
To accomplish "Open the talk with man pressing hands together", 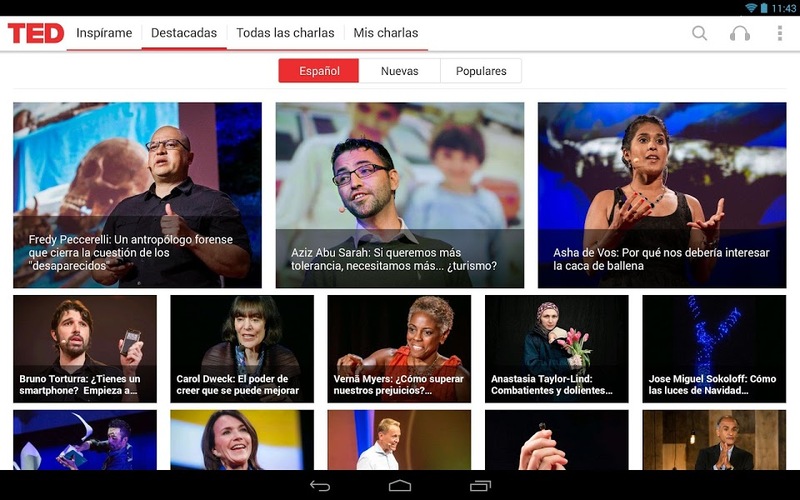I will pos(714,440).
